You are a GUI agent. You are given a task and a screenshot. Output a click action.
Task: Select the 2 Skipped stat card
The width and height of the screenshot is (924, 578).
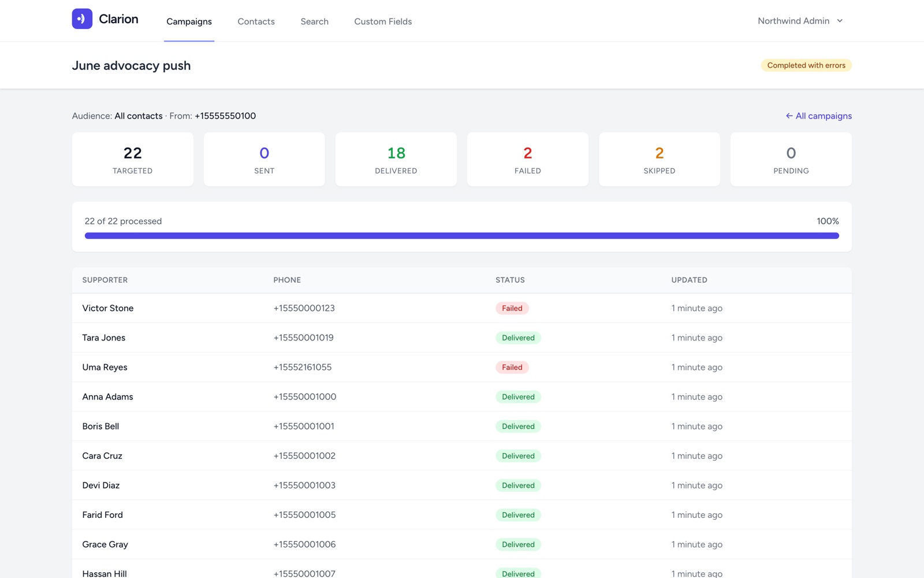pyautogui.click(x=659, y=160)
